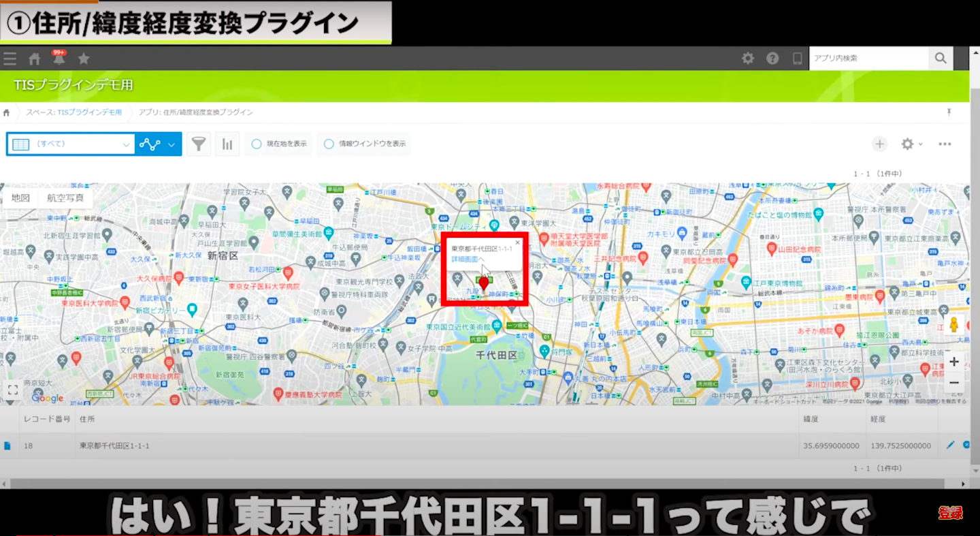The image size is (980, 536).
Task: Edit record 18 with pencil icon
Action: pos(951,445)
